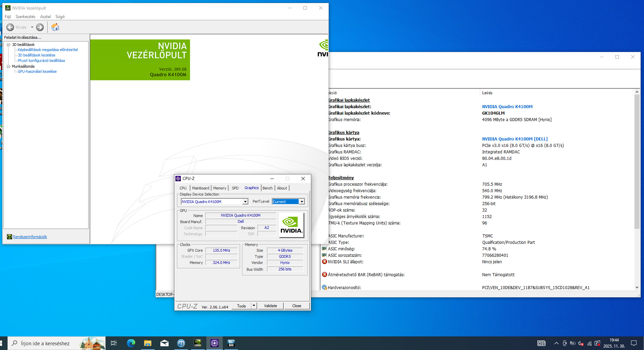Collapse the 3D beállítások tree node
The height and width of the screenshot is (350, 644).
click(9, 45)
